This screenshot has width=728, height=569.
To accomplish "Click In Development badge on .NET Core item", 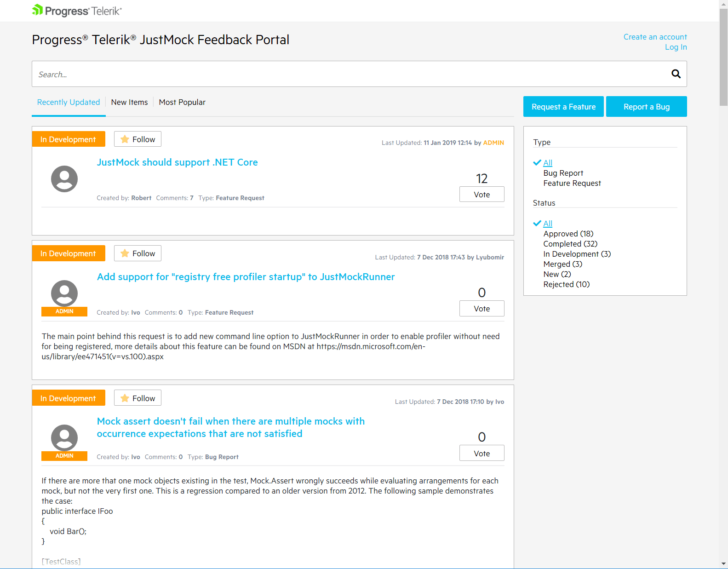I will [69, 139].
